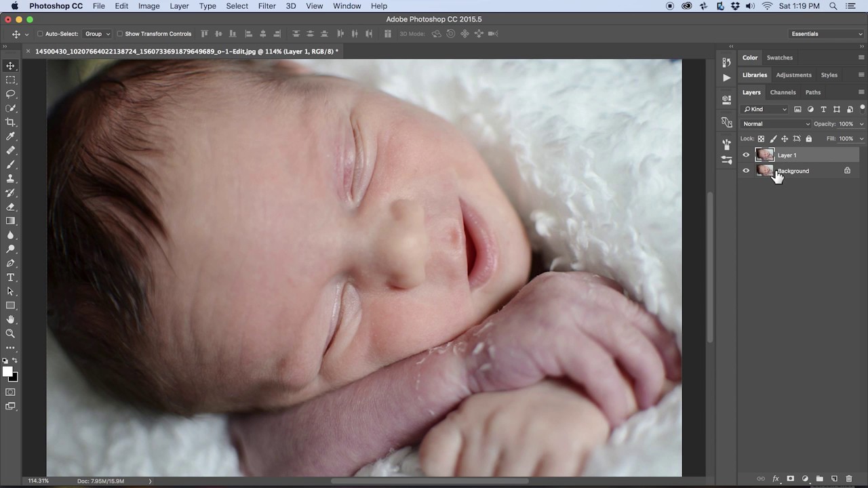
Task: Select the Eraser tool
Action: (x=10, y=207)
